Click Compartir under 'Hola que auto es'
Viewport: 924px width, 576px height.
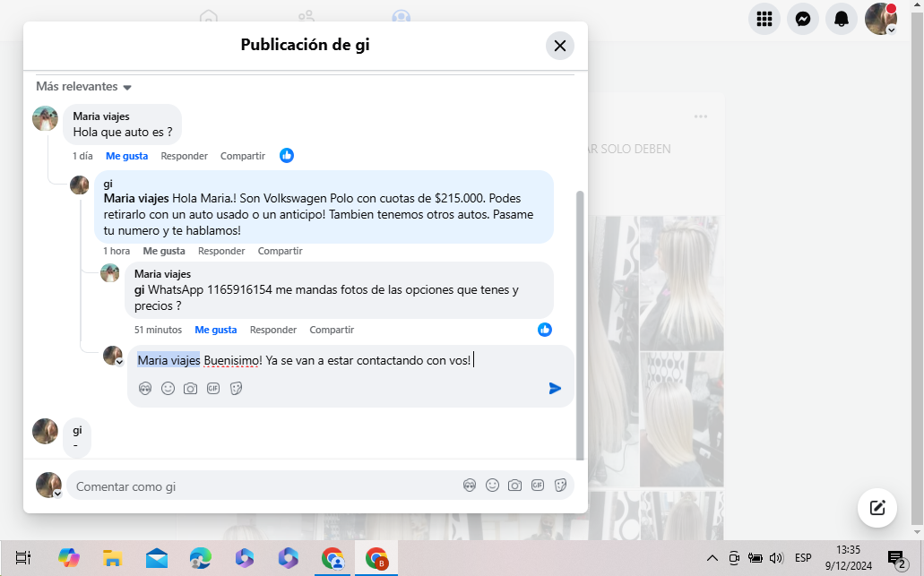click(x=243, y=156)
